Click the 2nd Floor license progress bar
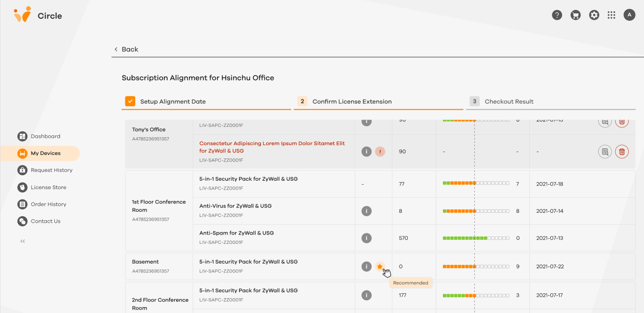The height and width of the screenshot is (313, 644). coord(476,295)
